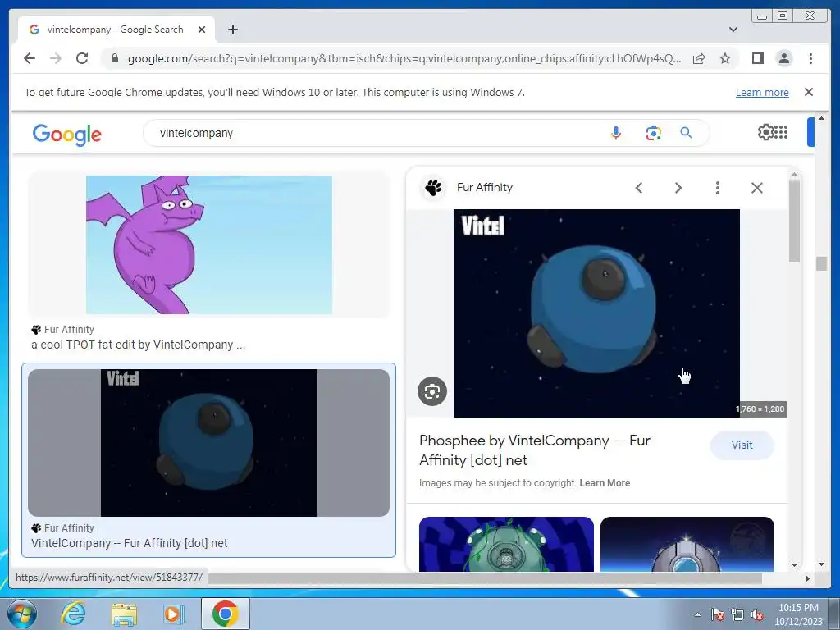Open Google quick settings gear
The image size is (840, 630).
[765, 132]
